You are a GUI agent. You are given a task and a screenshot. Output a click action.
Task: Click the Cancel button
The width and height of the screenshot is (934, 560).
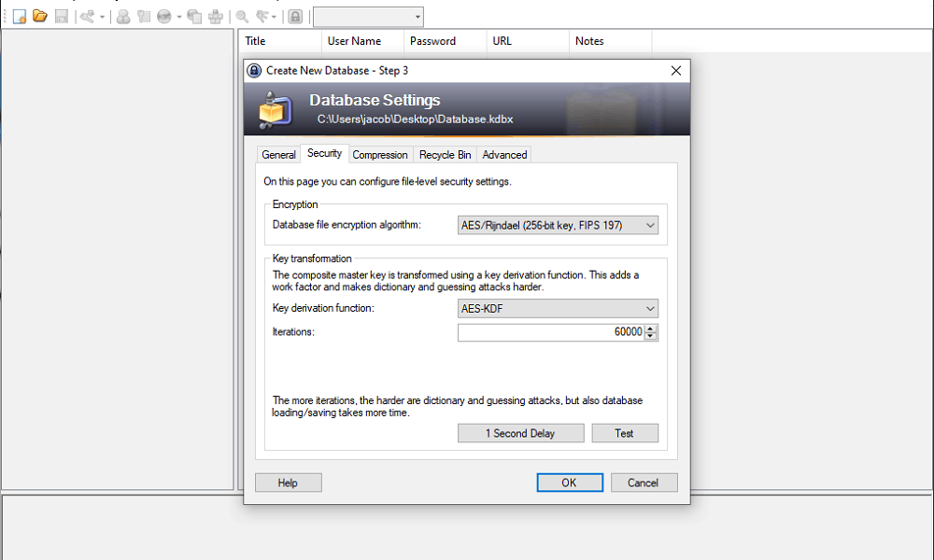pos(644,483)
